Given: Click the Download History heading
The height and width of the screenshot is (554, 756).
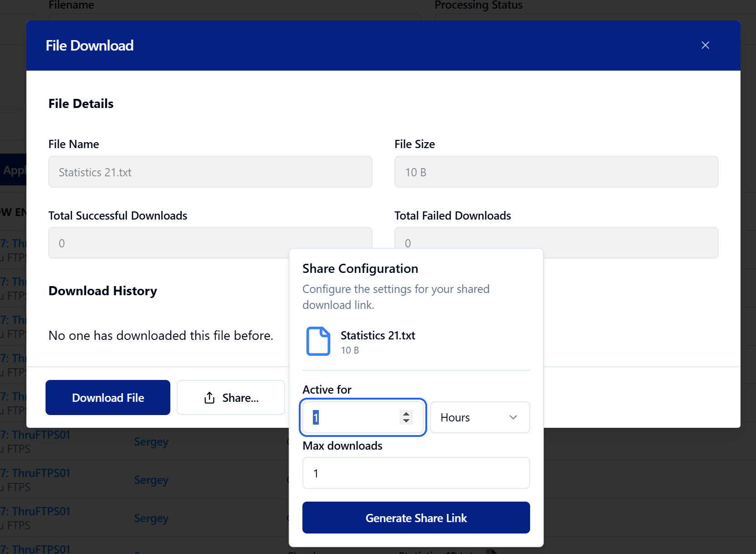Looking at the screenshot, I should (x=102, y=291).
